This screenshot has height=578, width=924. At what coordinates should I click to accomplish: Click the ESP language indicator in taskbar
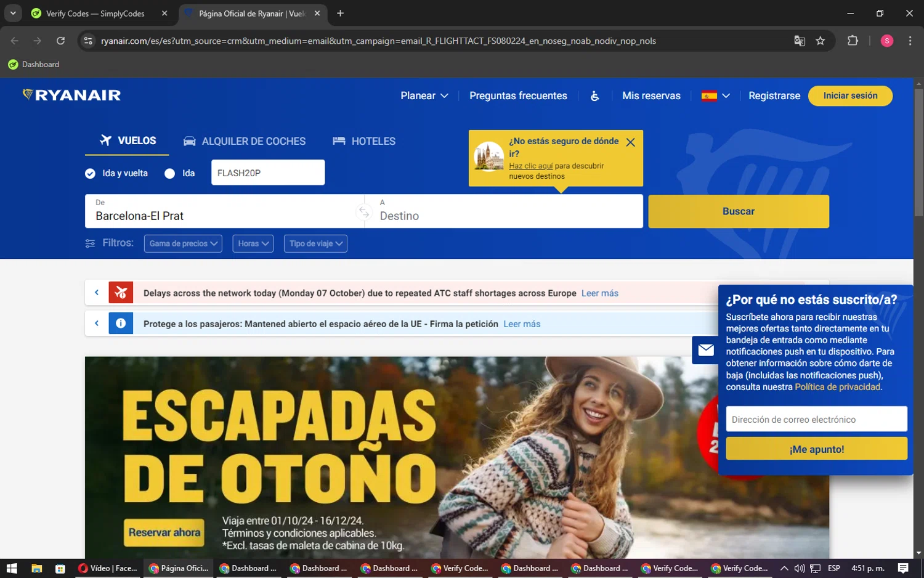tap(833, 568)
